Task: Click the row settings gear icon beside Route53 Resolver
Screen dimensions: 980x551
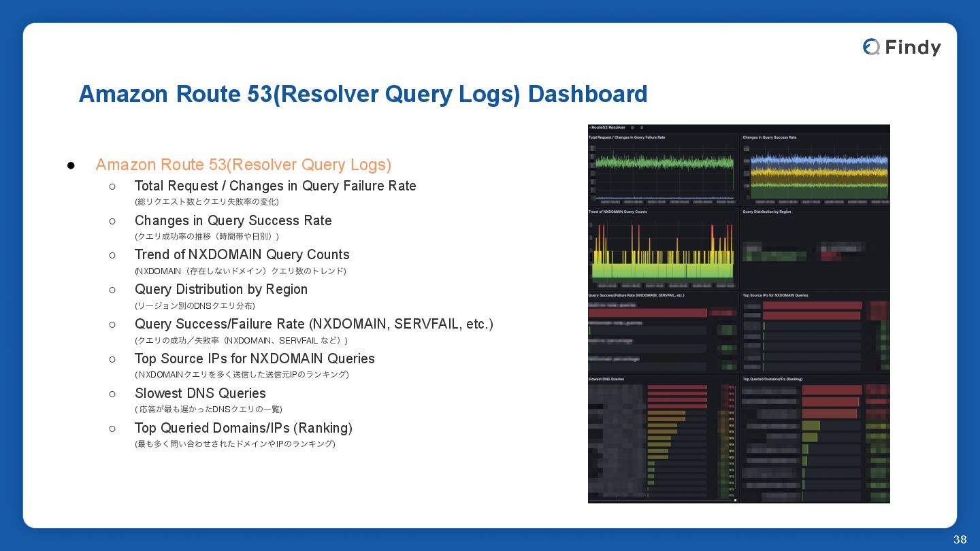Action: pyautogui.click(x=632, y=127)
